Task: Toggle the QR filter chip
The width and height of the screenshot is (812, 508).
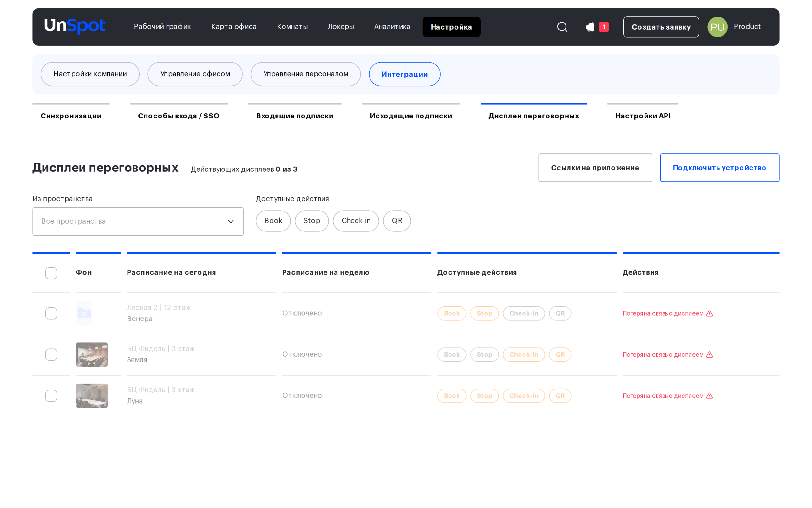Action: pyautogui.click(x=397, y=221)
